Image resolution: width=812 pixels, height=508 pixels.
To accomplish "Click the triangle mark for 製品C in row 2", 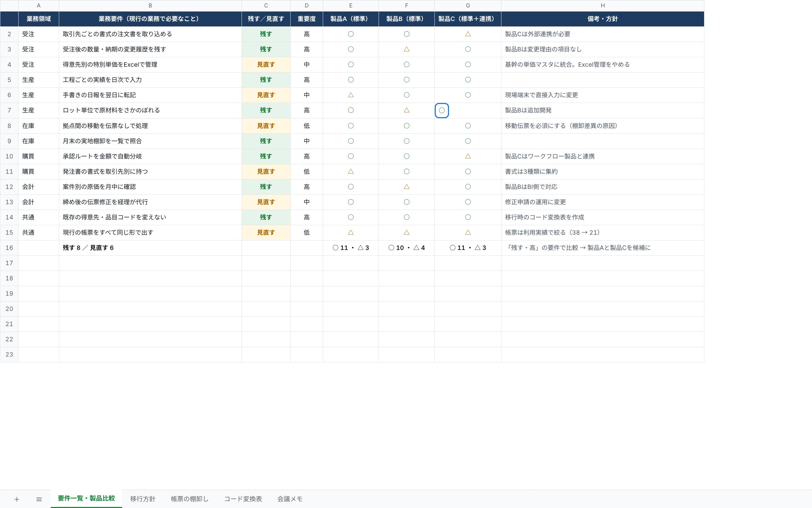I will pyautogui.click(x=468, y=34).
